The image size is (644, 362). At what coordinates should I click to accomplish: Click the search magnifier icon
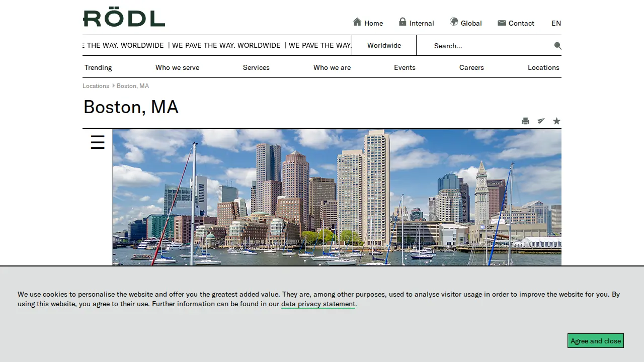pyautogui.click(x=557, y=46)
